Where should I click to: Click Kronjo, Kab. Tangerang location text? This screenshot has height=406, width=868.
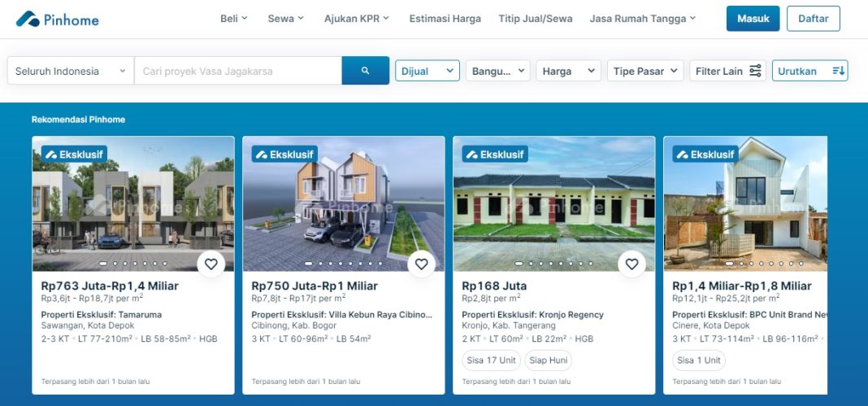point(507,325)
